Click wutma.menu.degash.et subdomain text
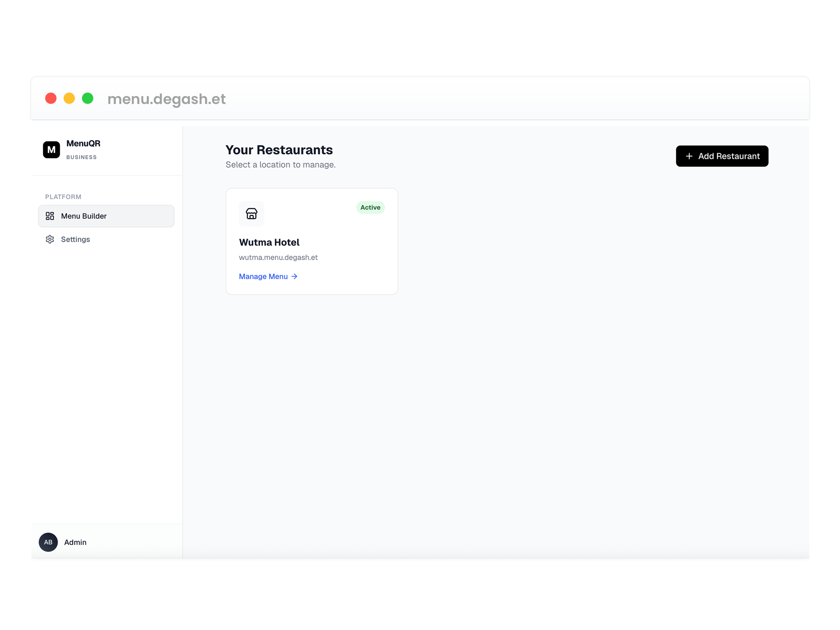 [278, 257]
